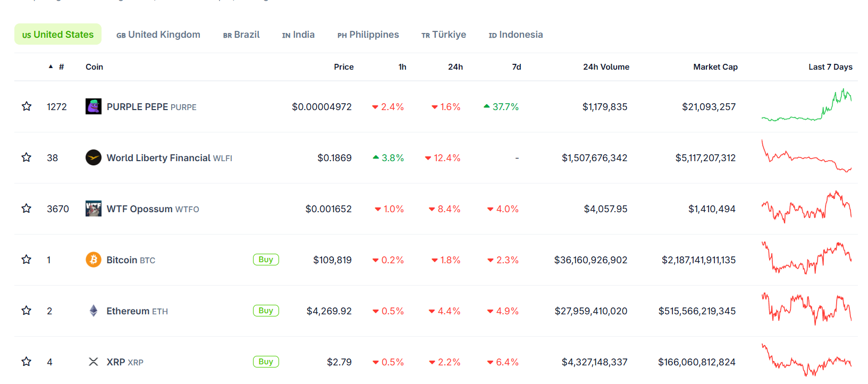Click the PURPLE PEPE price $0.00004972
Viewport: 868px width, 384px height.
[x=322, y=107]
